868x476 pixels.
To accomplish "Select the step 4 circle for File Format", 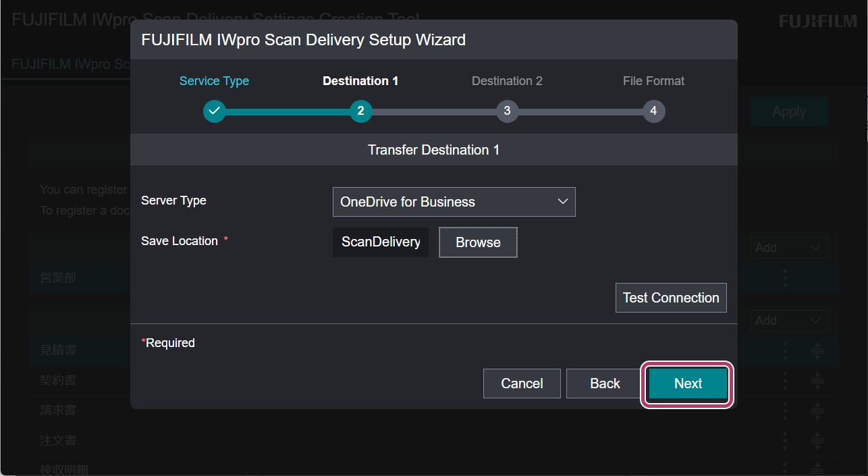I will [653, 111].
